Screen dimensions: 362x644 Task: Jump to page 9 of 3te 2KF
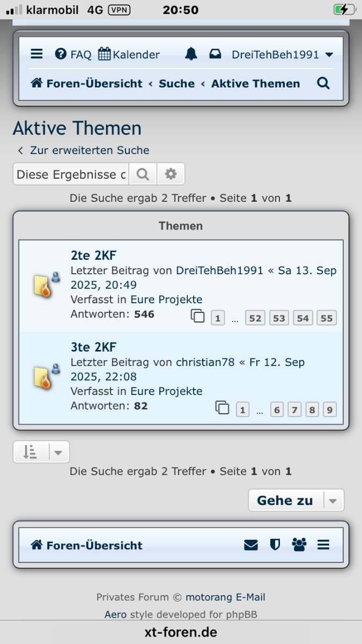[x=329, y=410]
